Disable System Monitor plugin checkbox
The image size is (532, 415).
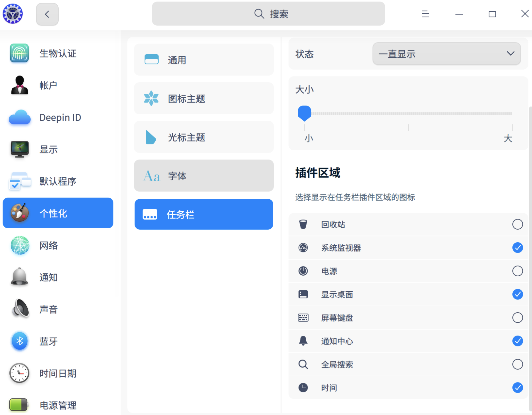click(517, 248)
